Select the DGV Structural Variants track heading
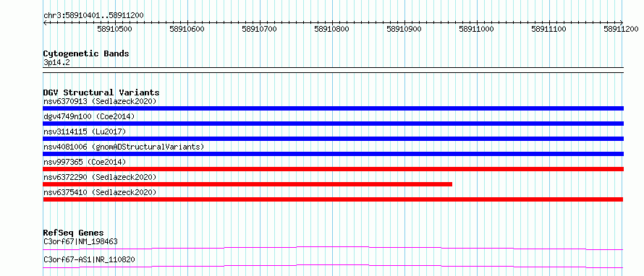 click(101, 92)
